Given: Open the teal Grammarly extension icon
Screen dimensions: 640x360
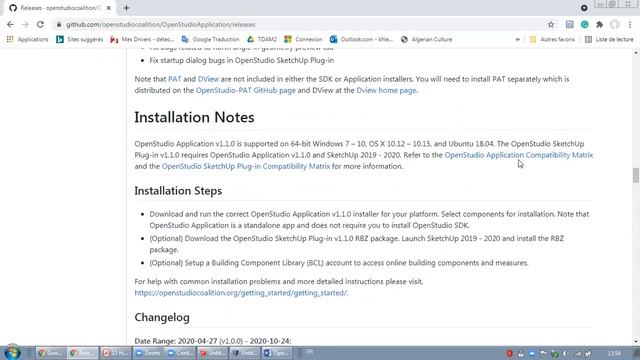Looking at the screenshot, I should (x=584, y=24).
